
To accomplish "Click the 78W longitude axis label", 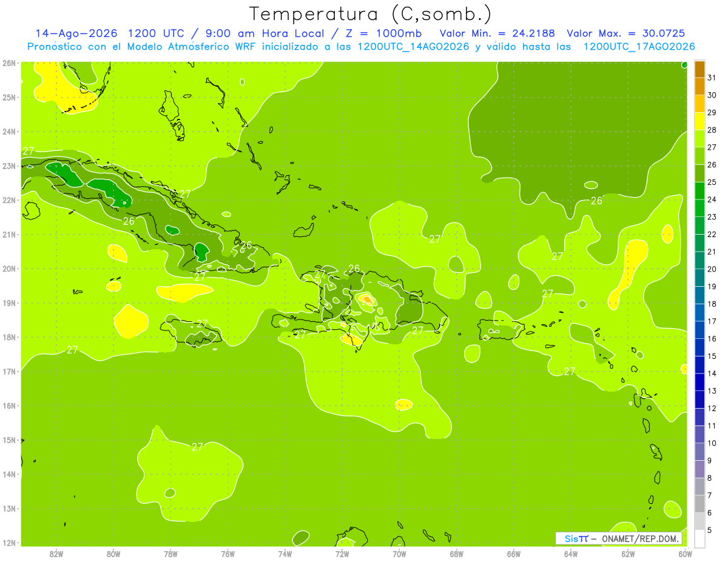I will point(170,554).
